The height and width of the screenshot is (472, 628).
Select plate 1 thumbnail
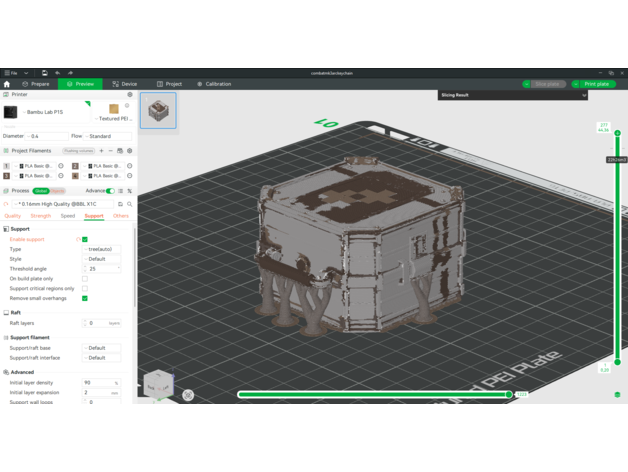point(158,111)
